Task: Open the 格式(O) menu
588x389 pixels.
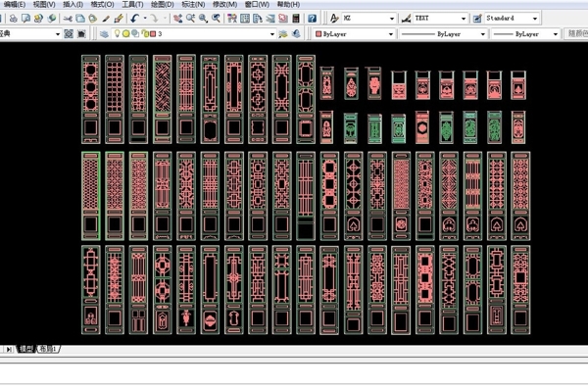Action: (102, 5)
